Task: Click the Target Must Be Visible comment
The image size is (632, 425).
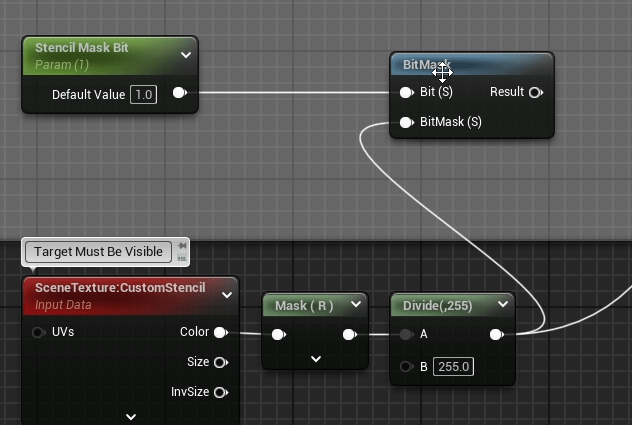Action: click(x=98, y=252)
